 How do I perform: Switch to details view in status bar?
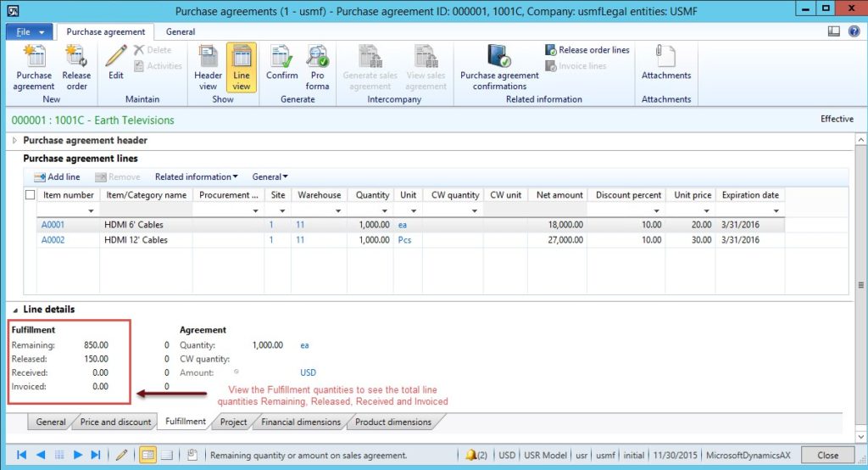coord(147,455)
